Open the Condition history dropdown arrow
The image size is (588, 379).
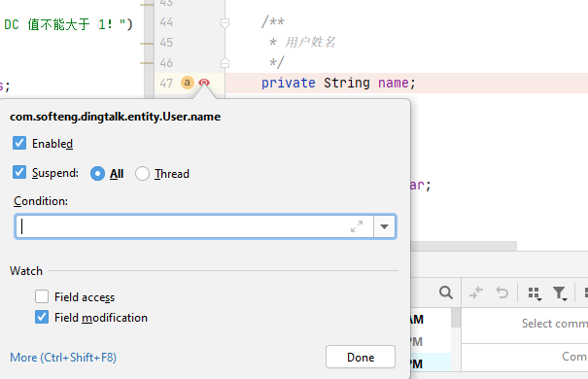[384, 226]
